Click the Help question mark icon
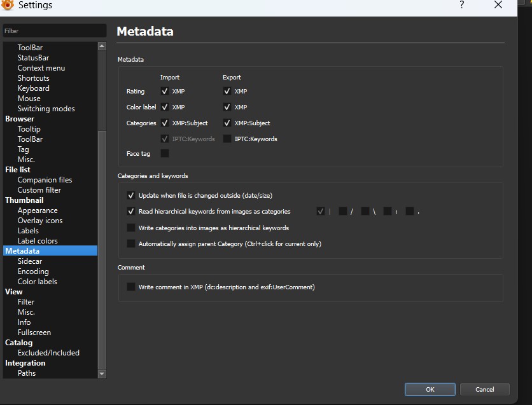 (462, 6)
